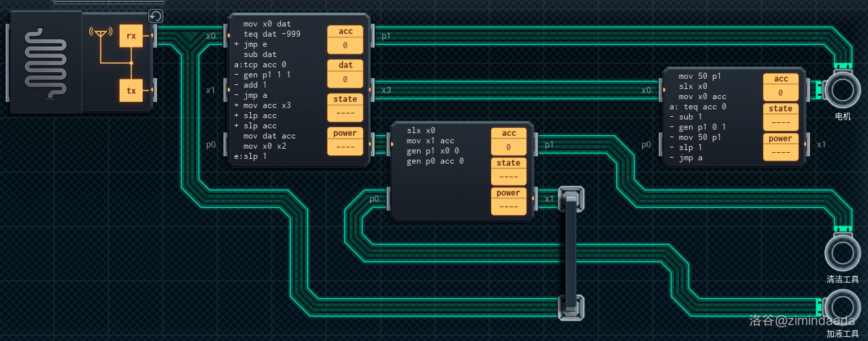Click the state register in right controller
The image size is (868, 341).
click(x=780, y=123)
